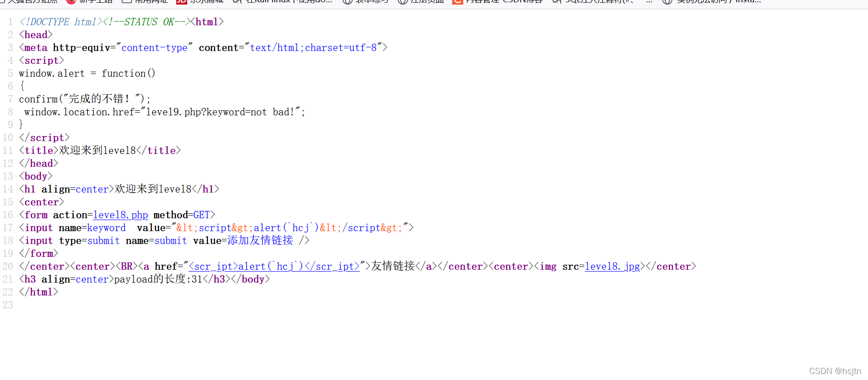Click the opening <body> tag on line 13
This screenshot has width=868, height=380.
pos(36,176)
